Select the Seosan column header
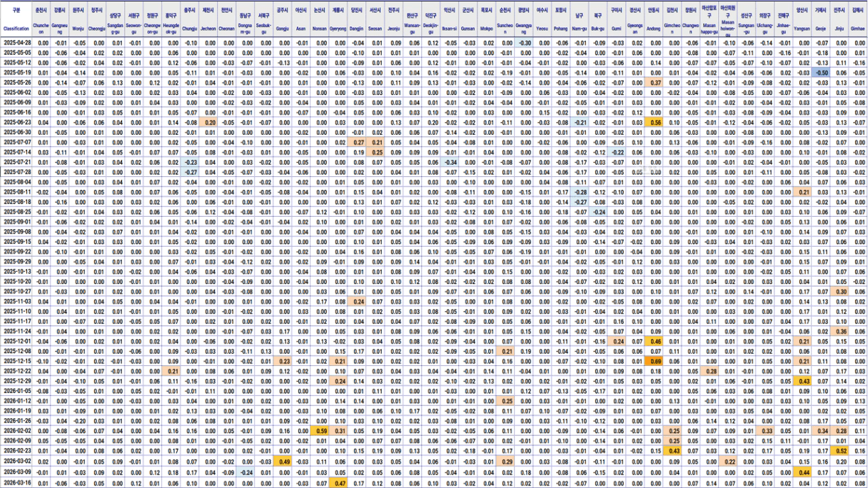 tap(375, 20)
